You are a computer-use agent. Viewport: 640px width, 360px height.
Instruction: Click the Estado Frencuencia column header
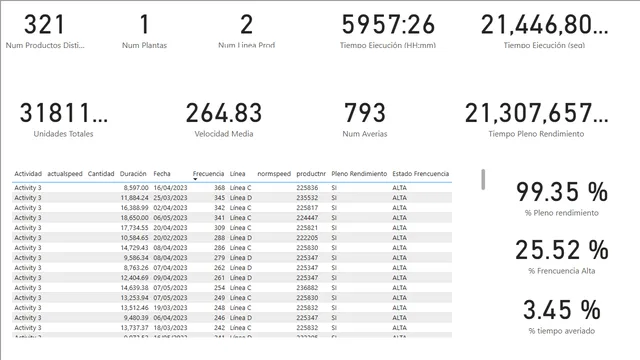click(x=421, y=173)
